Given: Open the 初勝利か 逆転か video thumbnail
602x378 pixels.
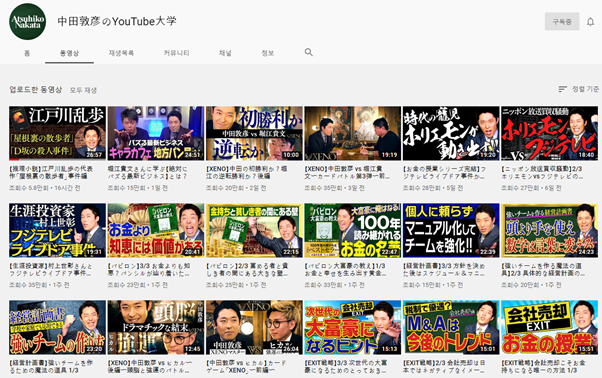Looking at the screenshot, I should pyautogui.click(x=254, y=133).
